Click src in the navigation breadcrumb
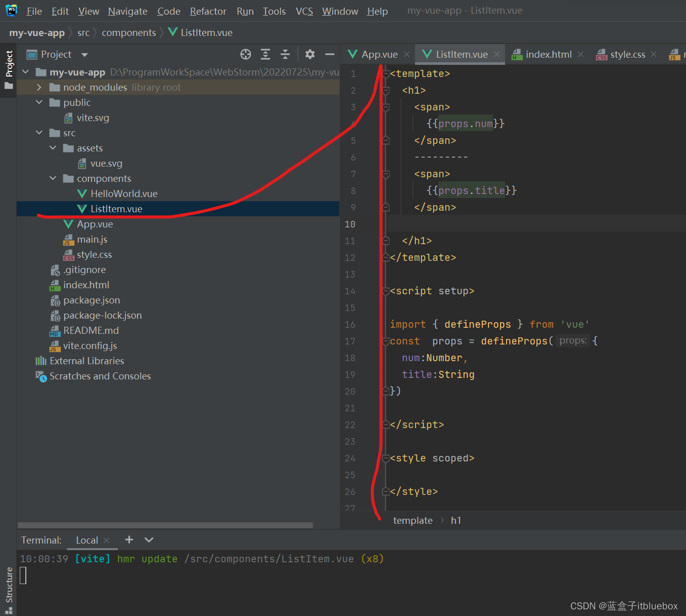Image resolution: width=686 pixels, height=616 pixels. [x=84, y=33]
